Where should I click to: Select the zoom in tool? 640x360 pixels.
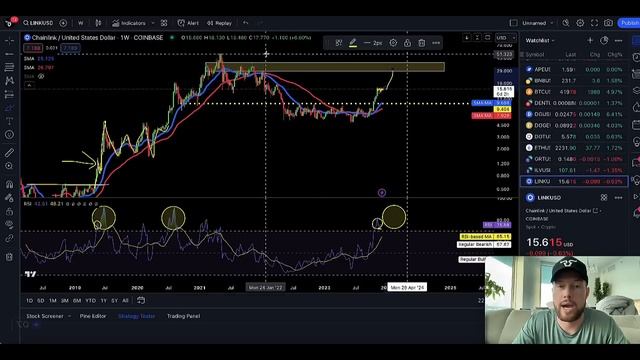click(9, 166)
